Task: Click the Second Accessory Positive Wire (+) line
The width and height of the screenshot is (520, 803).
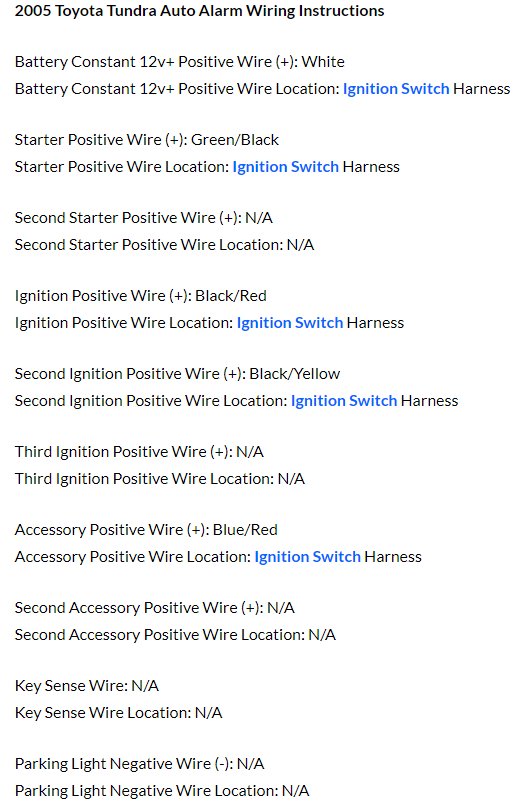Action: 154,608
